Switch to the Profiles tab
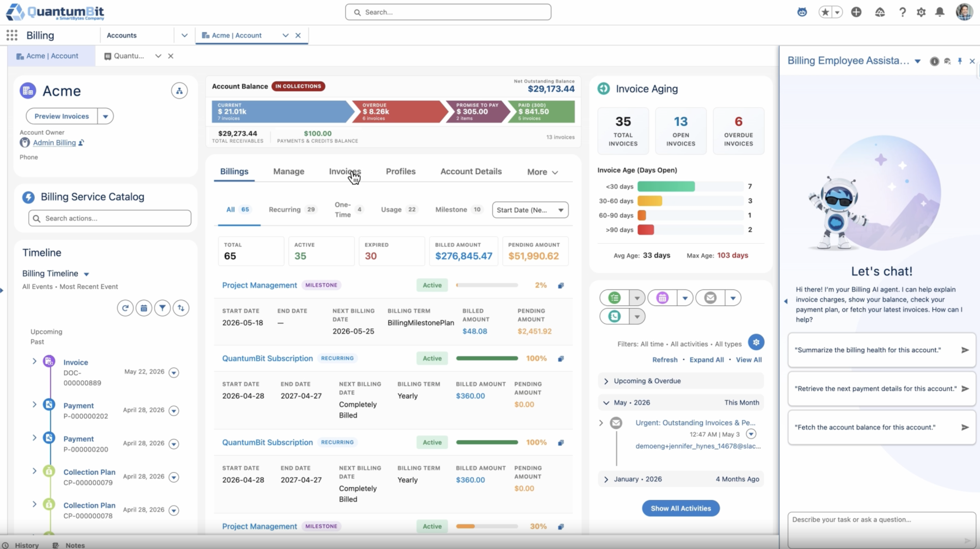 pos(401,172)
